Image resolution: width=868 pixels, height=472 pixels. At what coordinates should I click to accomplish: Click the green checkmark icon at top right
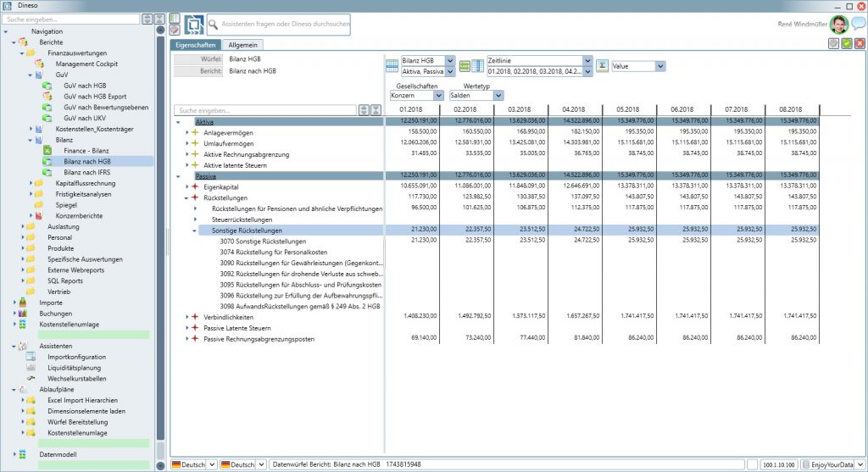(x=847, y=44)
